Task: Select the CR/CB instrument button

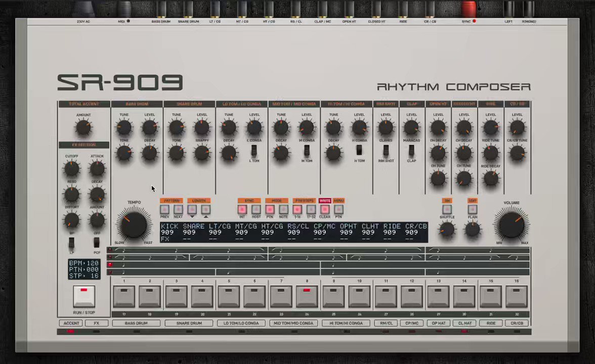Action: pyautogui.click(x=517, y=323)
